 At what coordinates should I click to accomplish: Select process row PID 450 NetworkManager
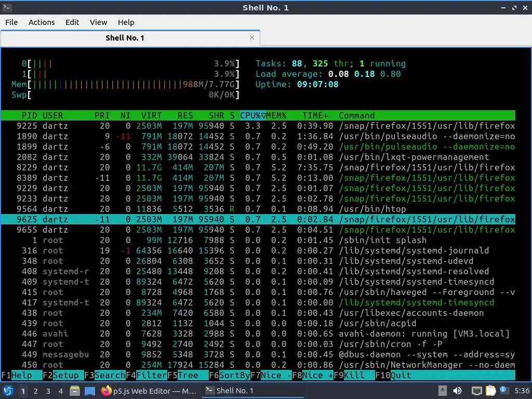(x=258, y=365)
